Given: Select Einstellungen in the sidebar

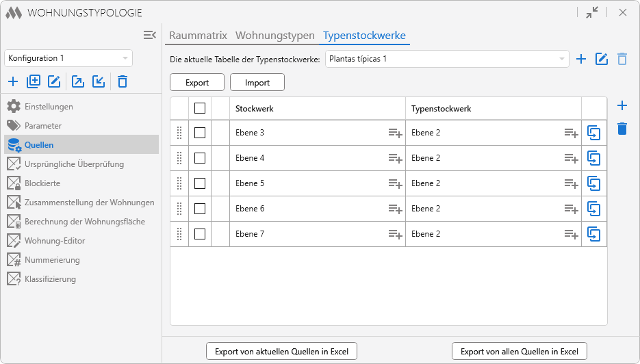Looking at the screenshot, I should coord(49,107).
